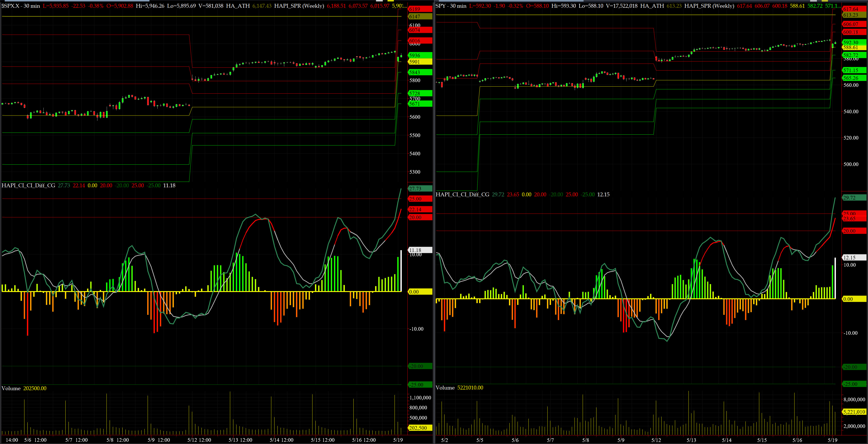This screenshot has height=444, width=868.
Task: Click HAPI_CI_CI_Diff_CG label in SPY pane
Action: coord(462,195)
